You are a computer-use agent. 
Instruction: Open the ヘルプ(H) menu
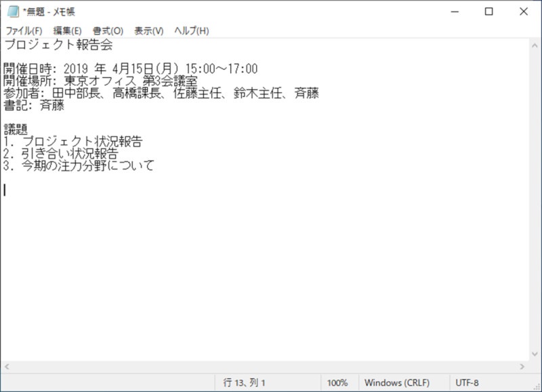(192, 31)
